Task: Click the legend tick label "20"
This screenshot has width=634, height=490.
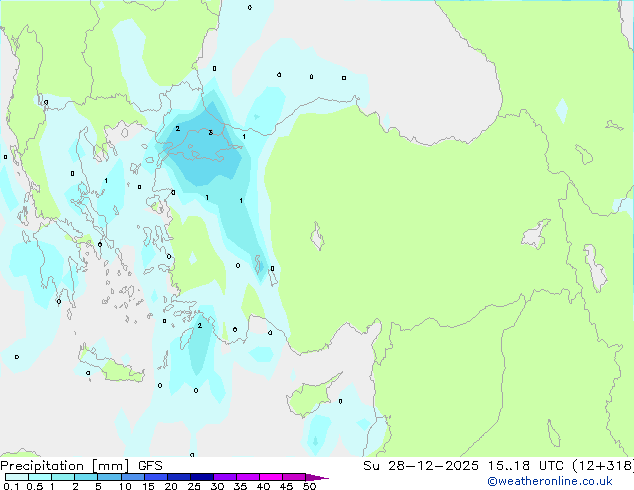Action: pos(171,486)
